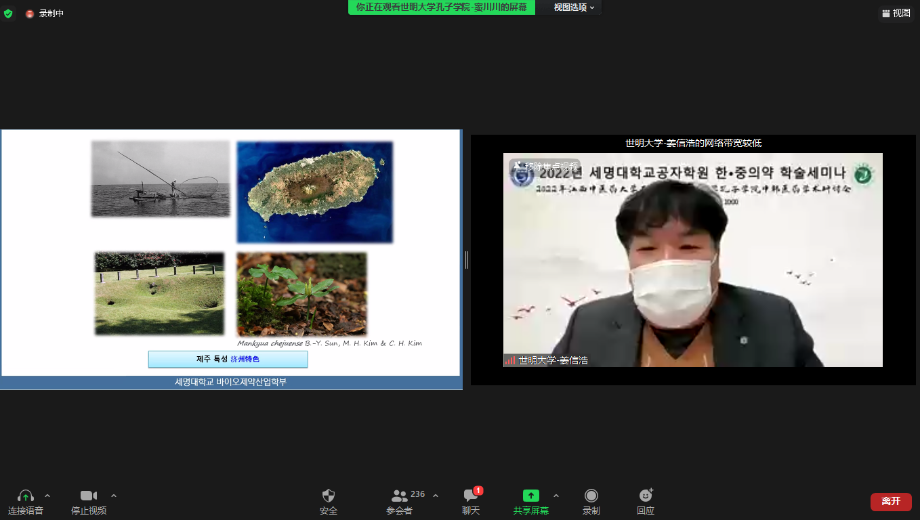Open the 参会者 participants panel
This screenshot has width=920, height=520.
[x=400, y=496]
